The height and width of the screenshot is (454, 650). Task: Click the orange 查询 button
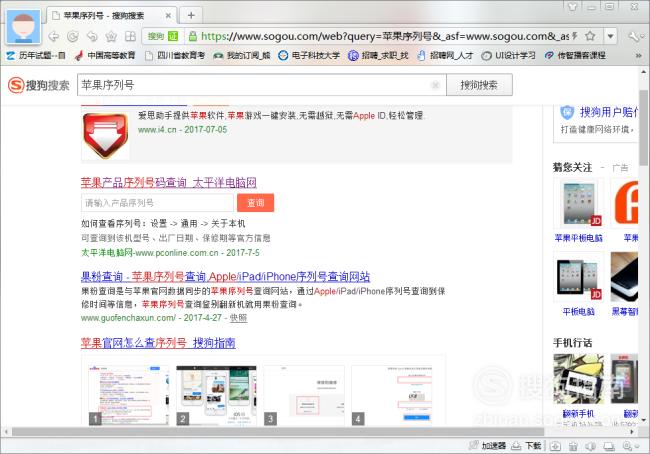click(255, 203)
